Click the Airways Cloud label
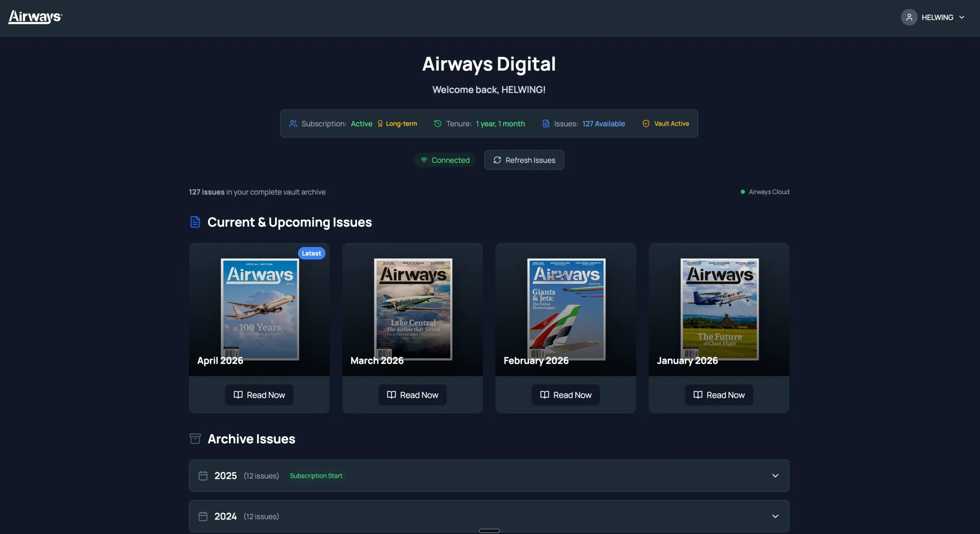Viewport: 980px width, 534px height. [769, 192]
